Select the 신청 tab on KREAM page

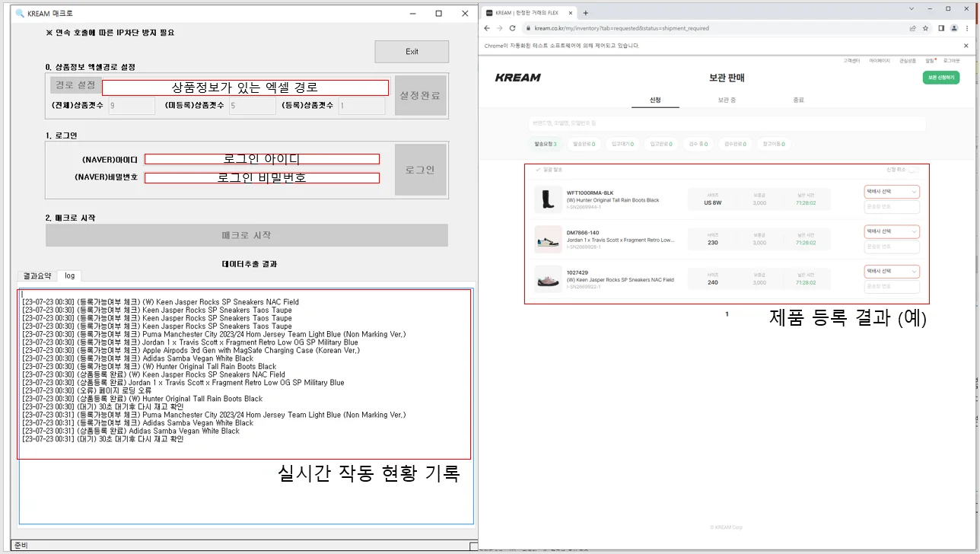pyautogui.click(x=655, y=100)
